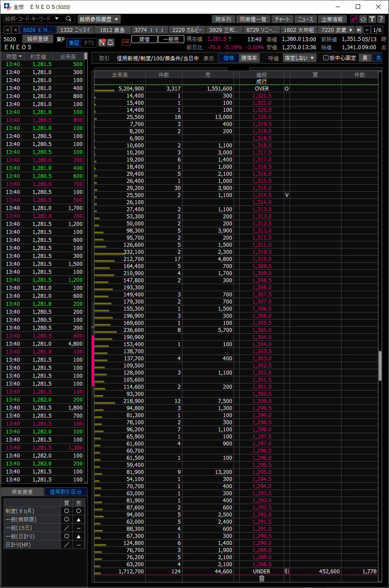Click the 銘柄登録 button
This screenshot has height=588, width=389.
tap(37, 39)
